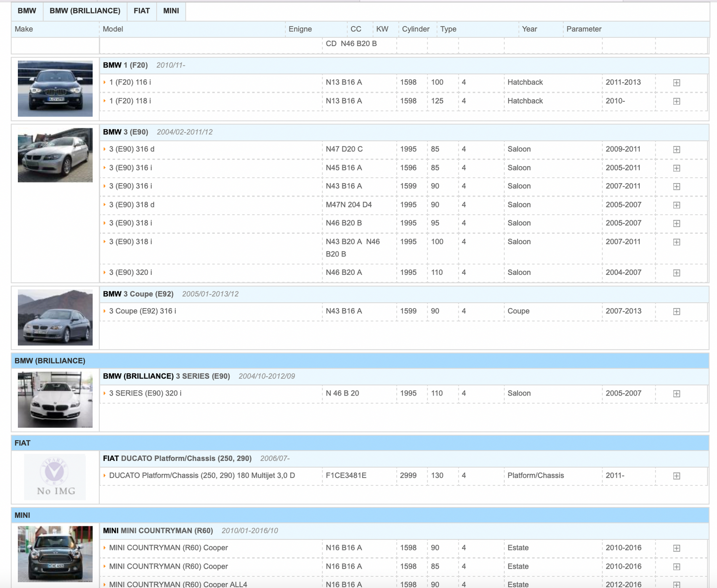Screen dimensions: 717x588
Task: Click the FIAT No IMG placeholder
Action: (55, 477)
